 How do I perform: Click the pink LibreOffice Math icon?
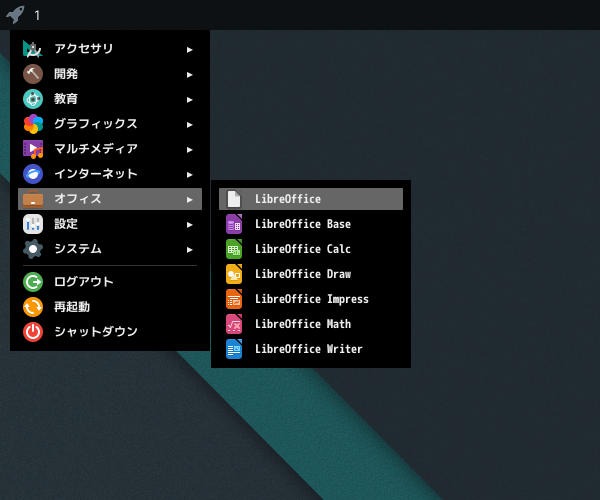coord(234,324)
